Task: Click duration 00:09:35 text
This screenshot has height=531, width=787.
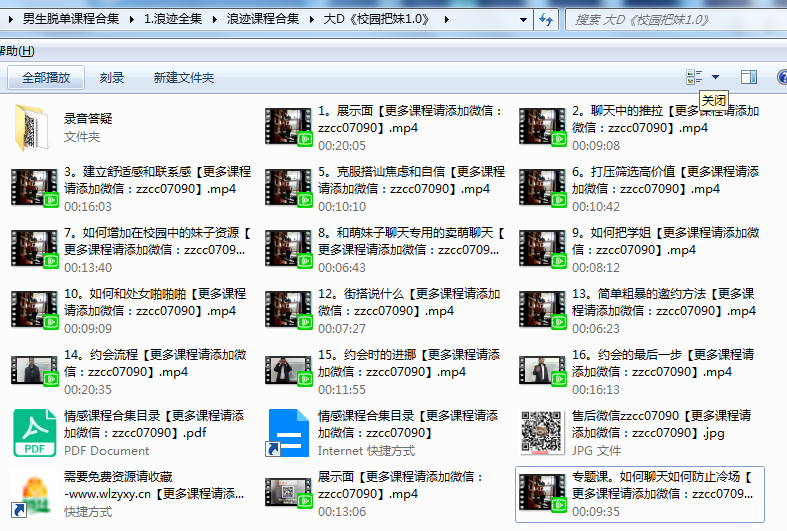Action: click(596, 511)
